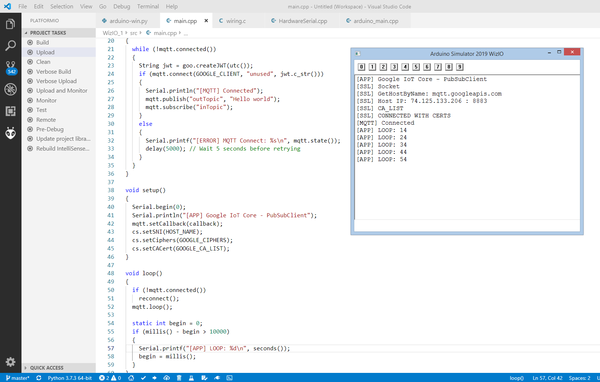Open the Explorer view in activity bar
This screenshot has width=600, height=382.
[x=10, y=24]
